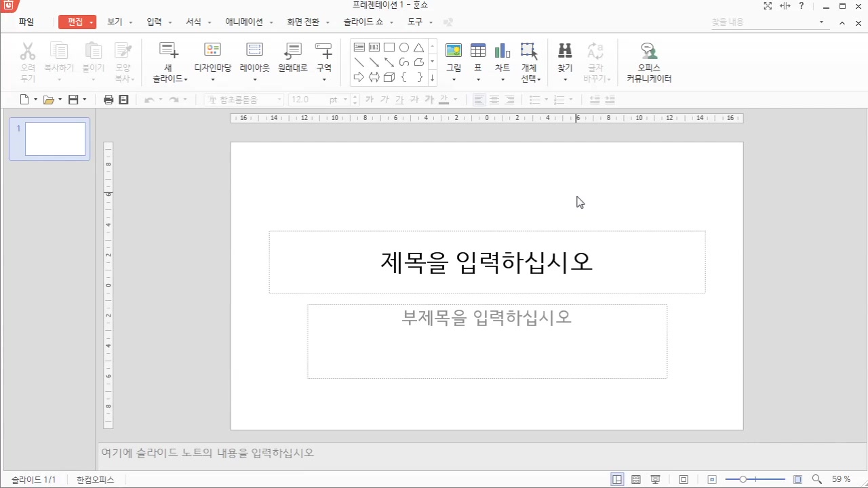
Task: Select the slide 1 thumbnail
Action: [x=54, y=138]
